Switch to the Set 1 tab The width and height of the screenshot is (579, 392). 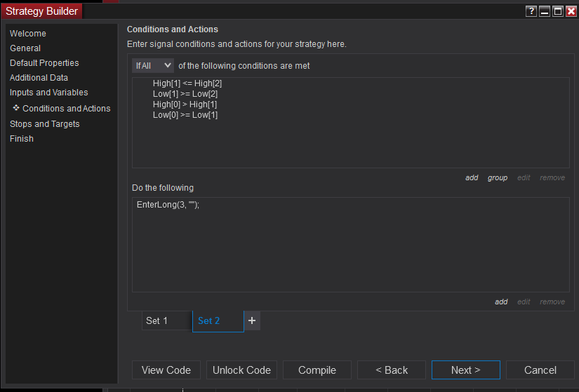[166, 320]
